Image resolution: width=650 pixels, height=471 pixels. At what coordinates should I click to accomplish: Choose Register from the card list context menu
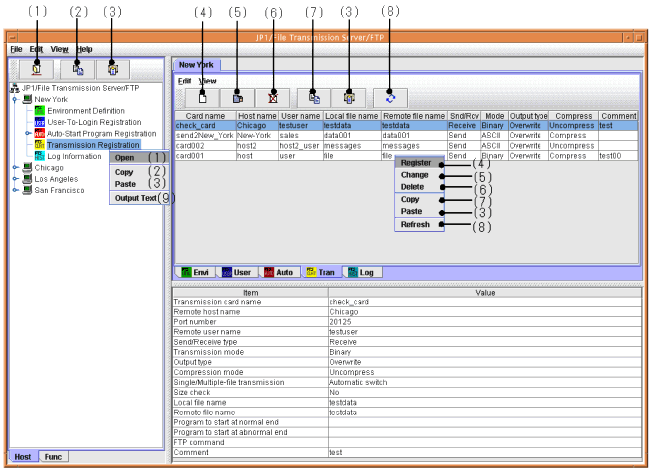coord(415,162)
